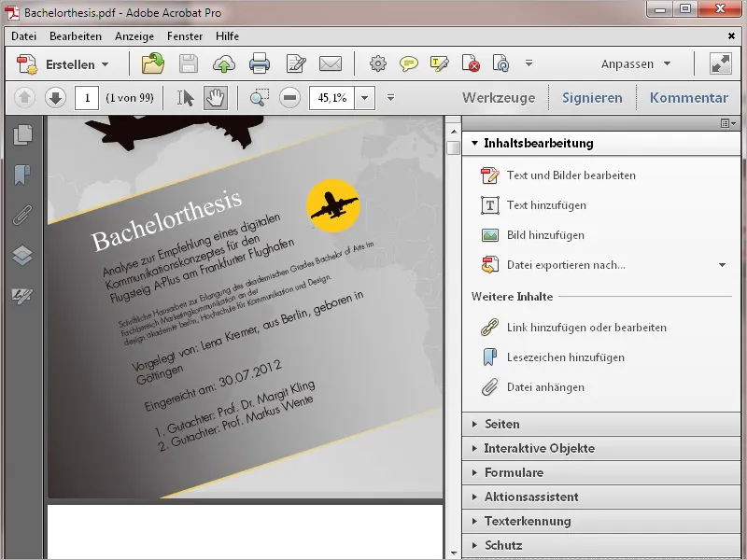Image resolution: width=747 pixels, height=560 pixels.
Task: Close the document with menu bar X
Action: (731, 36)
